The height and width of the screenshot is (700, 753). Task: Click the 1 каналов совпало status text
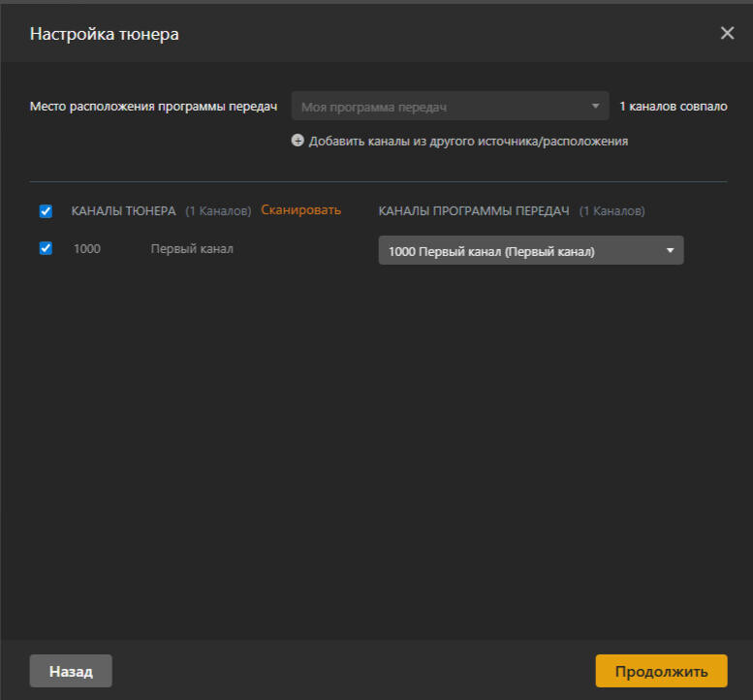(x=673, y=107)
